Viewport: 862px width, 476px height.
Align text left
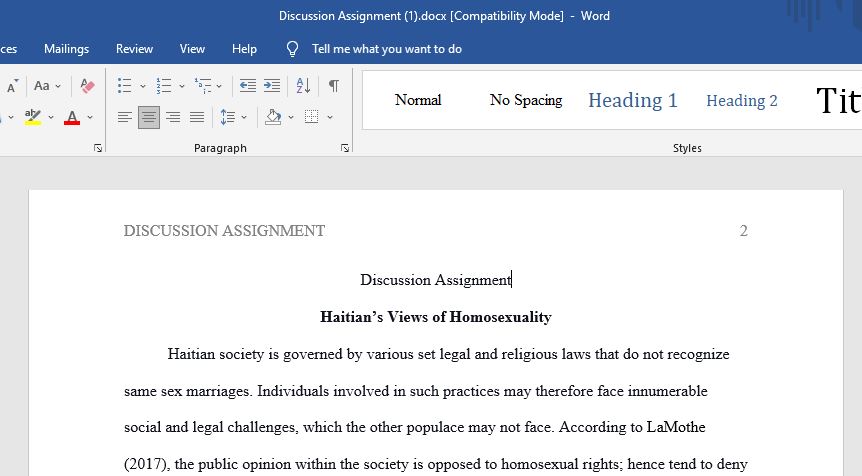tap(125, 117)
